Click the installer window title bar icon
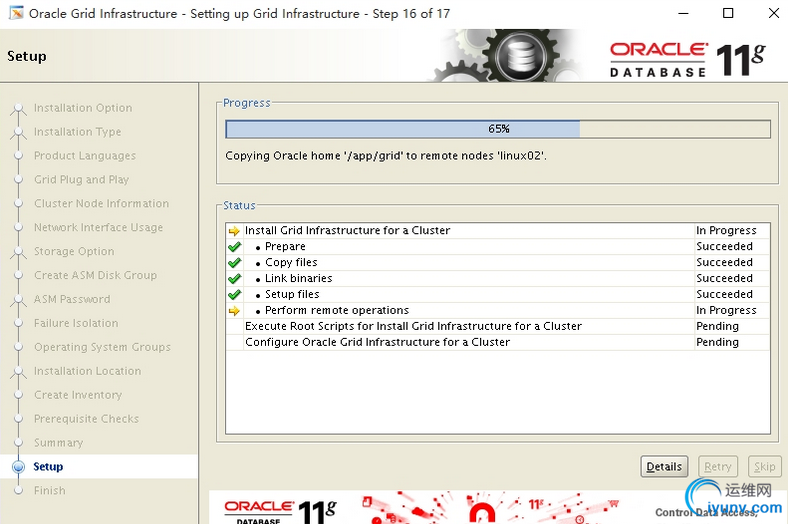Viewport: 788px width, 524px height. [x=16, y=13]
